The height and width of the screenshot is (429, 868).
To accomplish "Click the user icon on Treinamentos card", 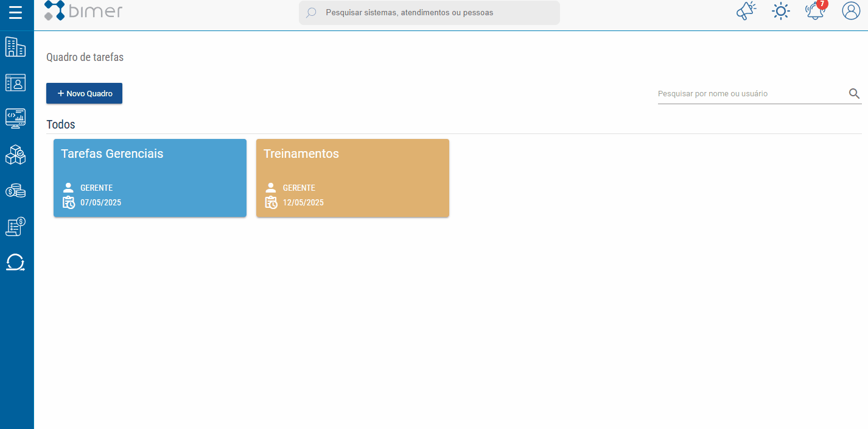I will pos(271,188).
